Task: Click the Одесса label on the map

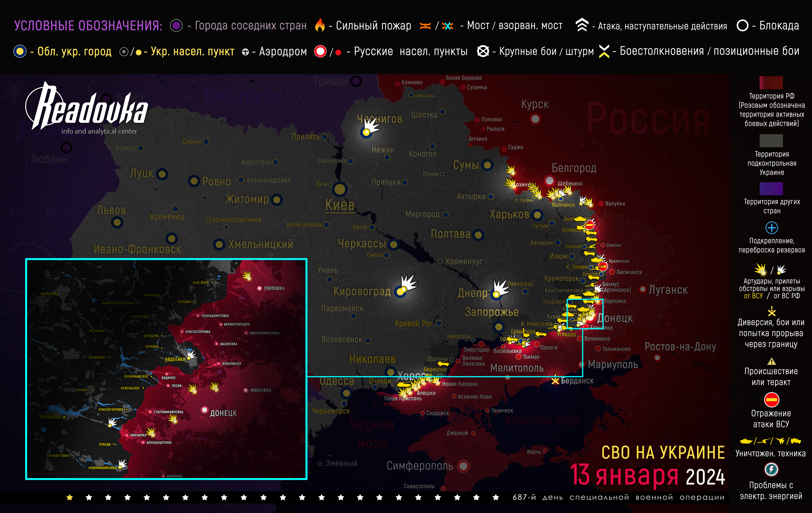Action: coord(337,381)
